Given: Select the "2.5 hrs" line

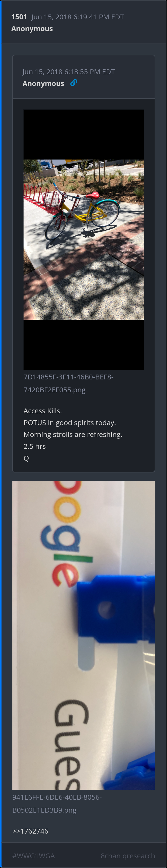Looking at the screenshot, I should 35,446.
